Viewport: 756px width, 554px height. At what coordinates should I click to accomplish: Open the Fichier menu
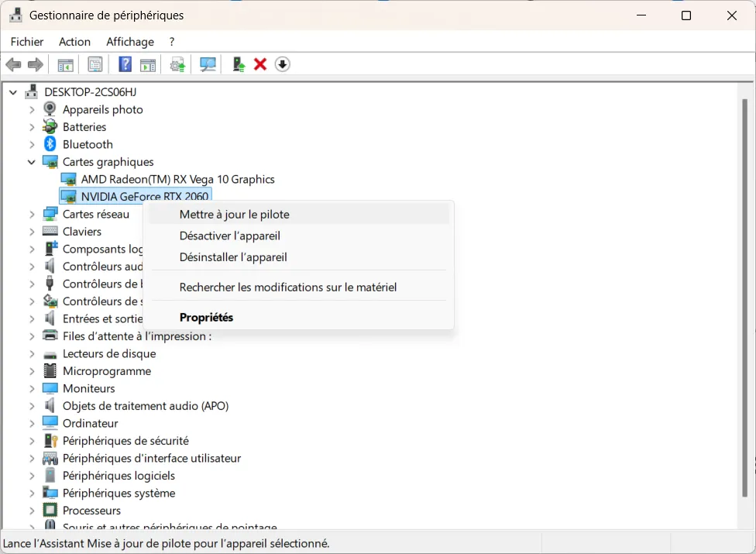(x=27, y=42)
